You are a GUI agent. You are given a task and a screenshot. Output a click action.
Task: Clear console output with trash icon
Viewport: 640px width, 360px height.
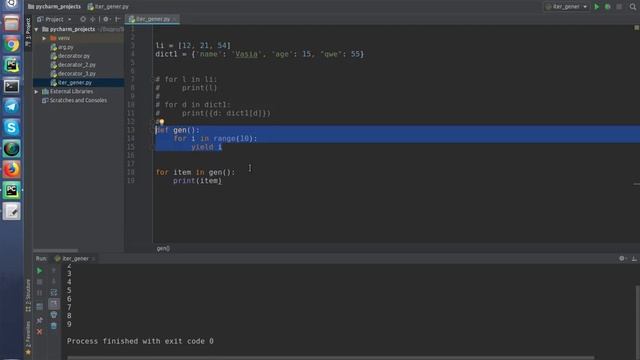tap(53, 326)
